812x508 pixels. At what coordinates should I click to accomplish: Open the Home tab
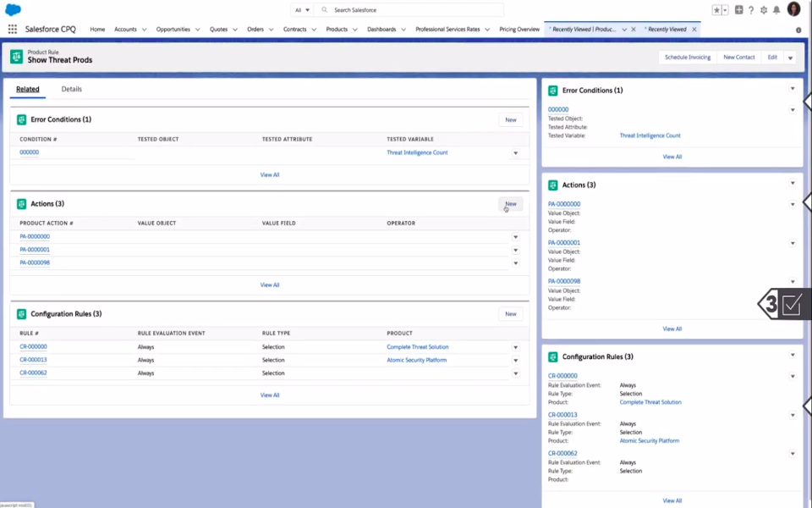click(97, 30)
